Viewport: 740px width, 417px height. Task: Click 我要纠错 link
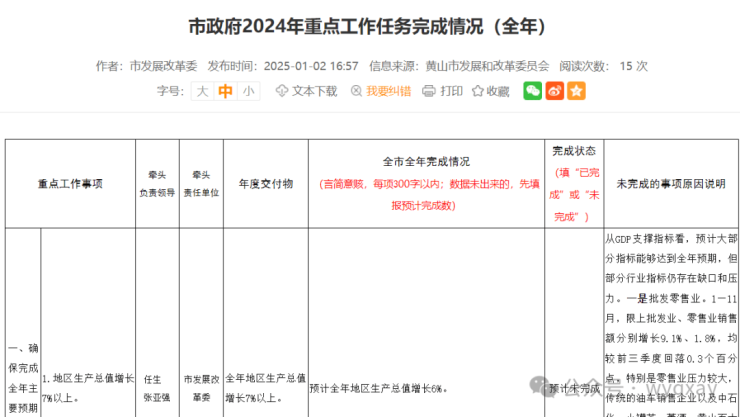pos(388,91)
